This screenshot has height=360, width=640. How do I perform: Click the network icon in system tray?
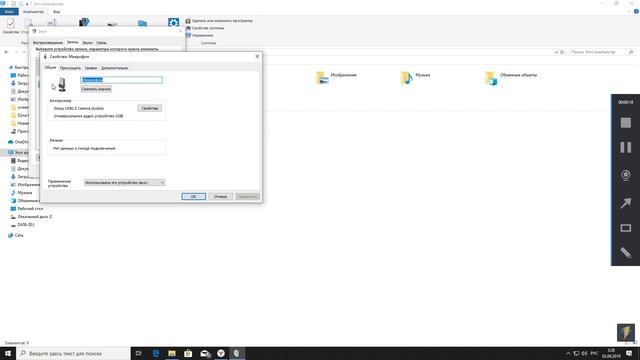point(576,353)
